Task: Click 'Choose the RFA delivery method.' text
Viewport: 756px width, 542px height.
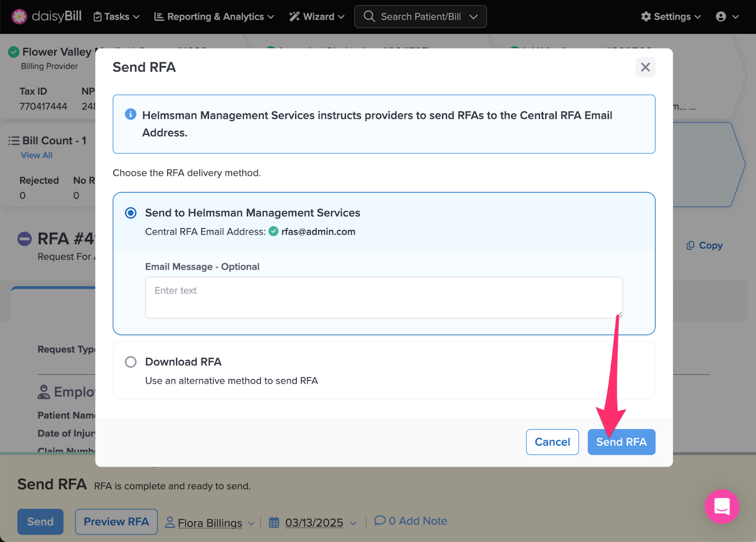Action: pyautogui.click(x=187, y=173)
